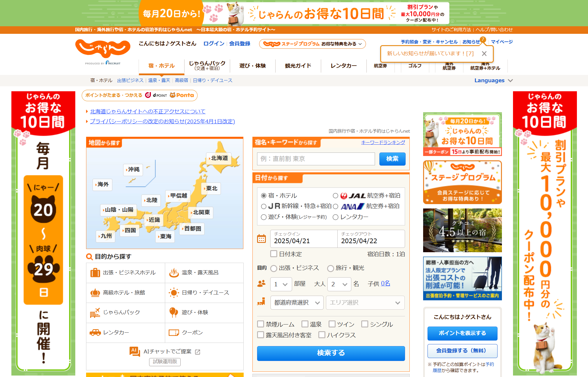Click the magnifier icon beside 目的から探す
Screen dimensions: 588x377
coord(89,257)
